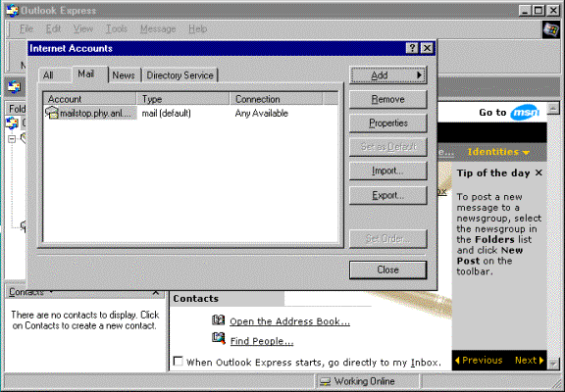565x392 pixels.
Task: Open the Tools menu
Action: (x=117, y=28)
